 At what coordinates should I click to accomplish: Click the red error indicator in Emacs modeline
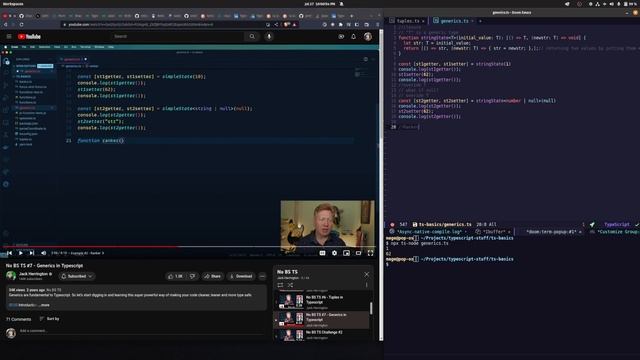coord(392,224)
